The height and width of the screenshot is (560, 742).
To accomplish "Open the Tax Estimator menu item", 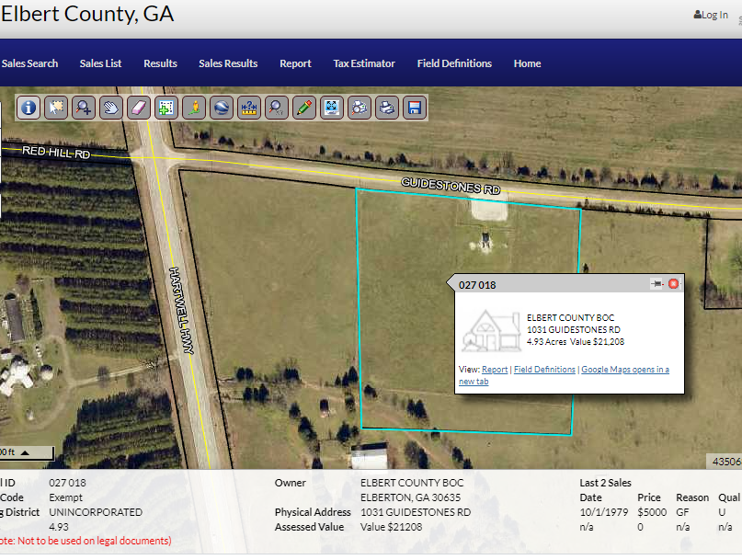I will point(364,63).
